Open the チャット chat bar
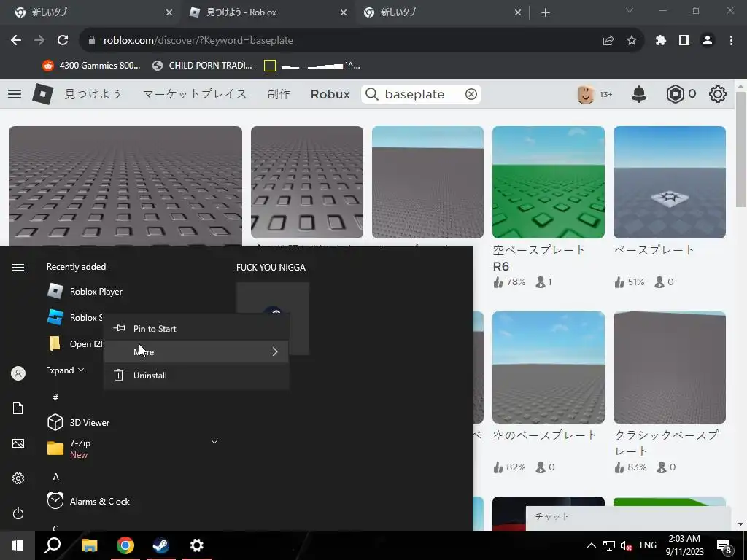Viewport: 747px width, 560px height. 628,517
